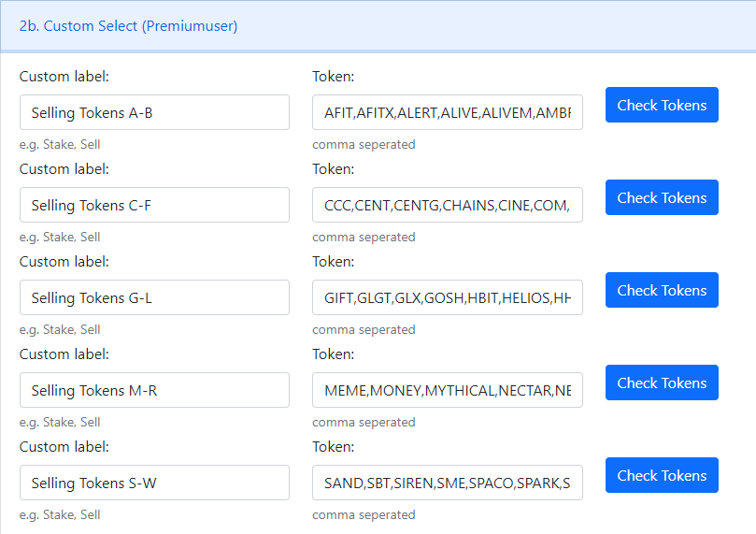Focus the Token field starting with MEME,MONEY

(448, 390)
